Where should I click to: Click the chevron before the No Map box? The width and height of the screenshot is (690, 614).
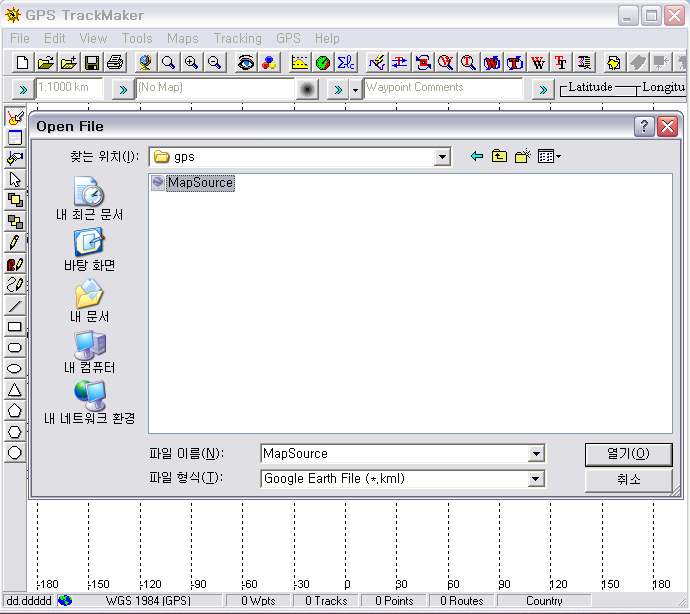pyautogui.click(x=123, y=90)
